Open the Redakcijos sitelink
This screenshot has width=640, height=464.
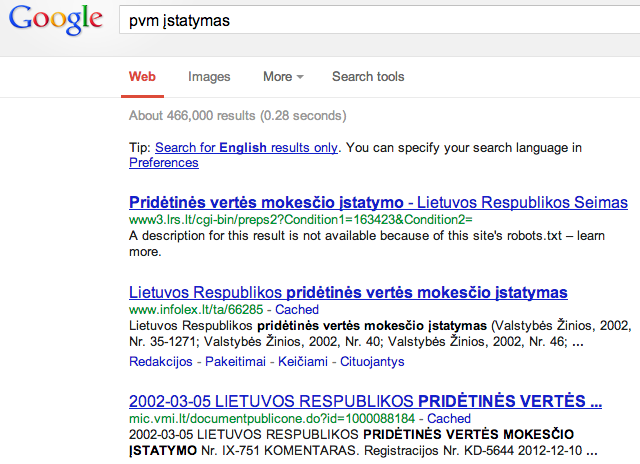pyautogui.click(x=160, y=362)
